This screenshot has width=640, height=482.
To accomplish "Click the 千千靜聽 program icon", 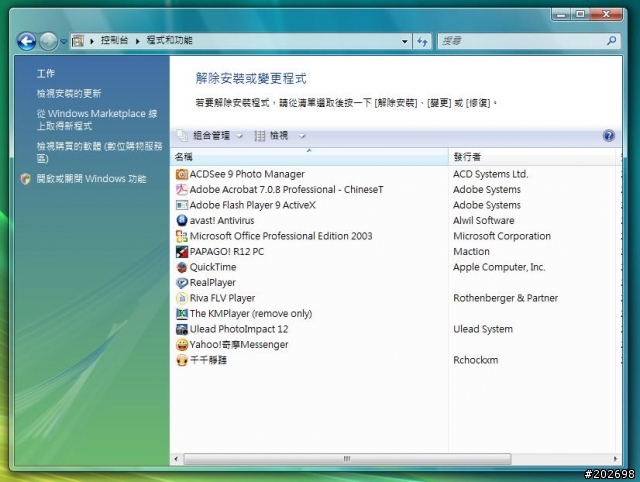I will click(x=182, y=360).
